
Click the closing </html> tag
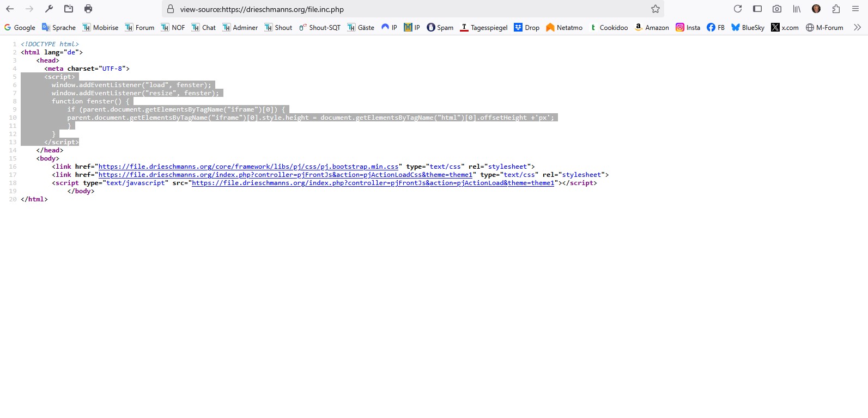click(34, 199)
